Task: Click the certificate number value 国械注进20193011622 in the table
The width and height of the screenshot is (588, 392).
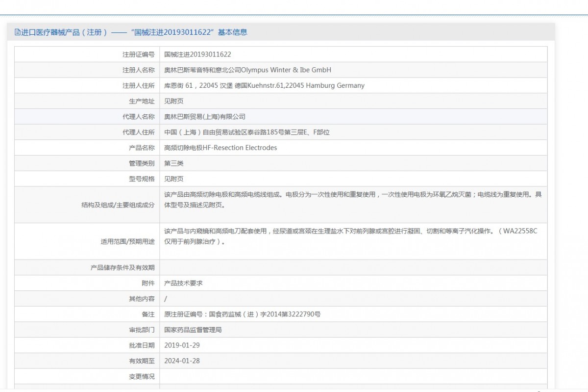Action: [197, 54]
